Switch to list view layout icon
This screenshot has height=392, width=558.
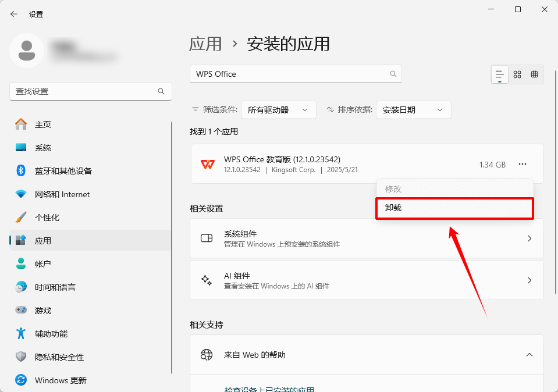[x=500, y=74]
